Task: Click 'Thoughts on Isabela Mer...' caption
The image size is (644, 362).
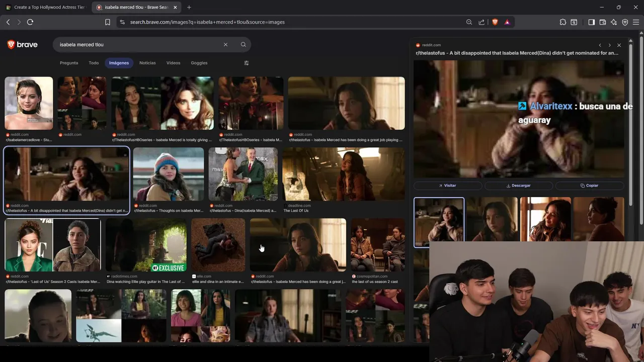Action: [169, 211]
